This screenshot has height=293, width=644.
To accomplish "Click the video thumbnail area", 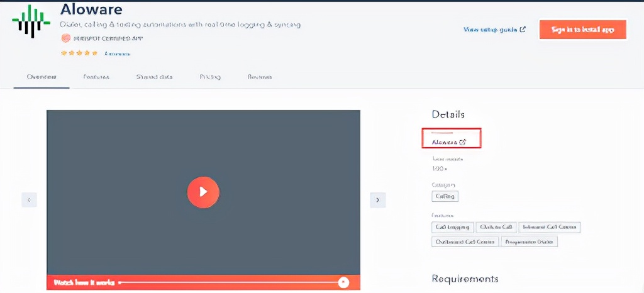I will (203, 192).
